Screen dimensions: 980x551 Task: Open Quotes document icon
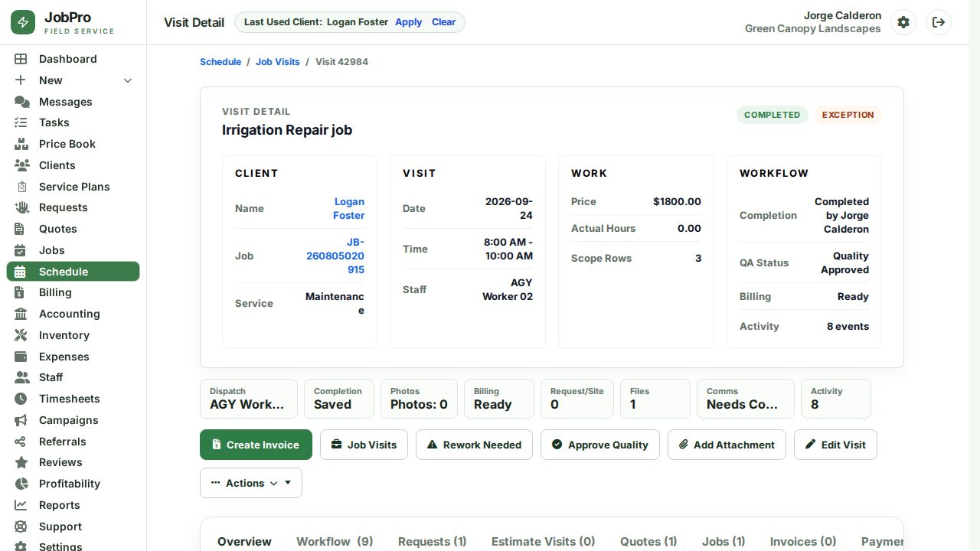click(x=21, y=229)
